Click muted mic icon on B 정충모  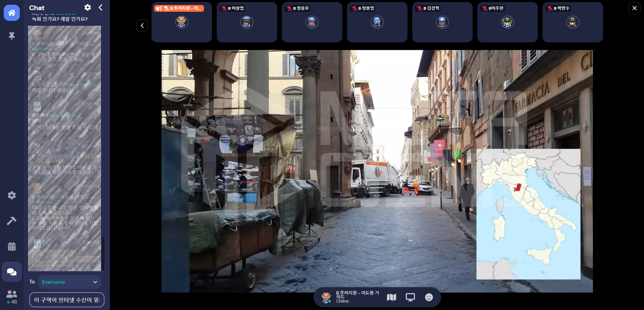tap(289, 8)
